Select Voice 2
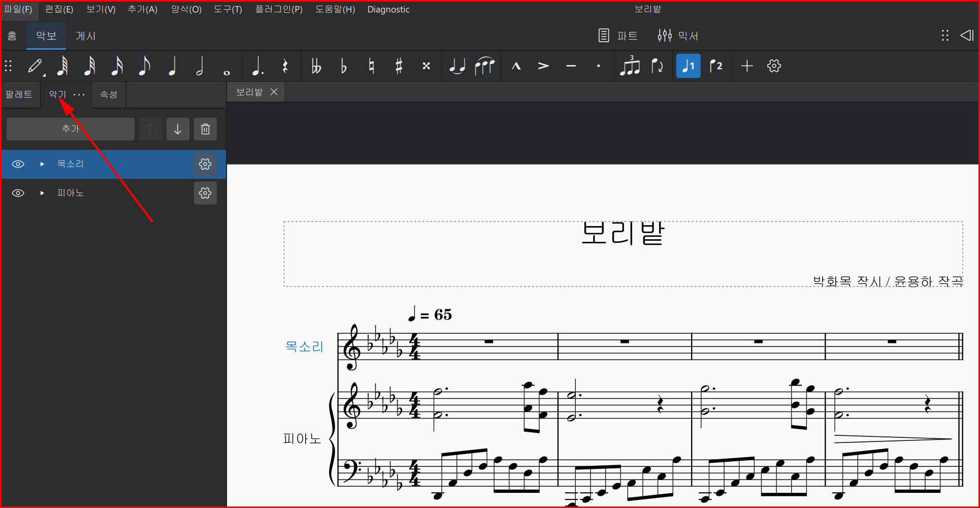Viewport: 980px width, 508px height. point(716,66)
